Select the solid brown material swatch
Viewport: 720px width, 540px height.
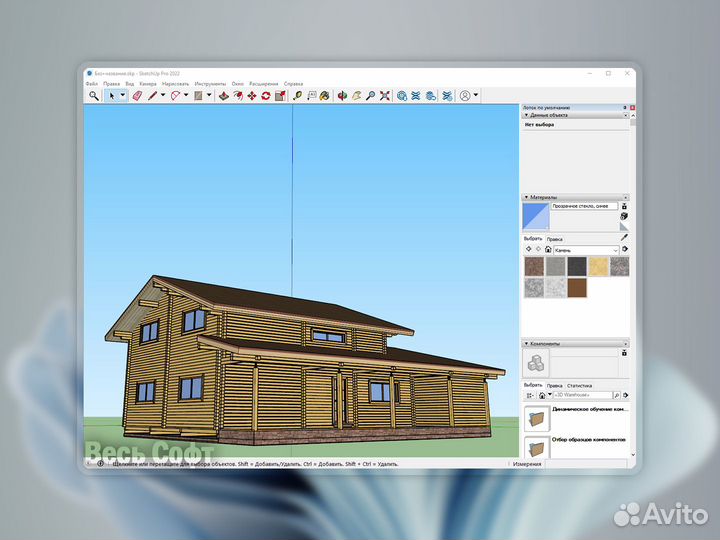(577, 288)
